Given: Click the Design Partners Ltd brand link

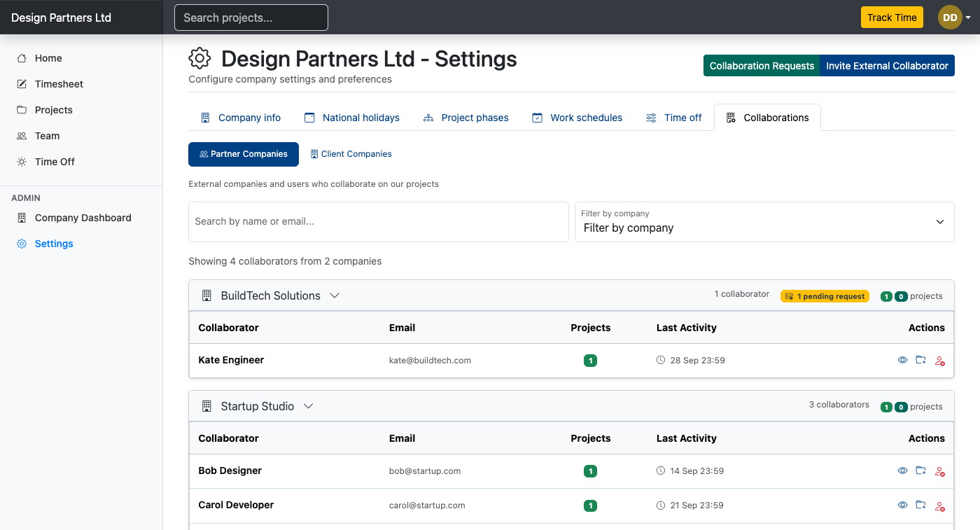Looking at the screenshot, I should click(x=61, y=18).
